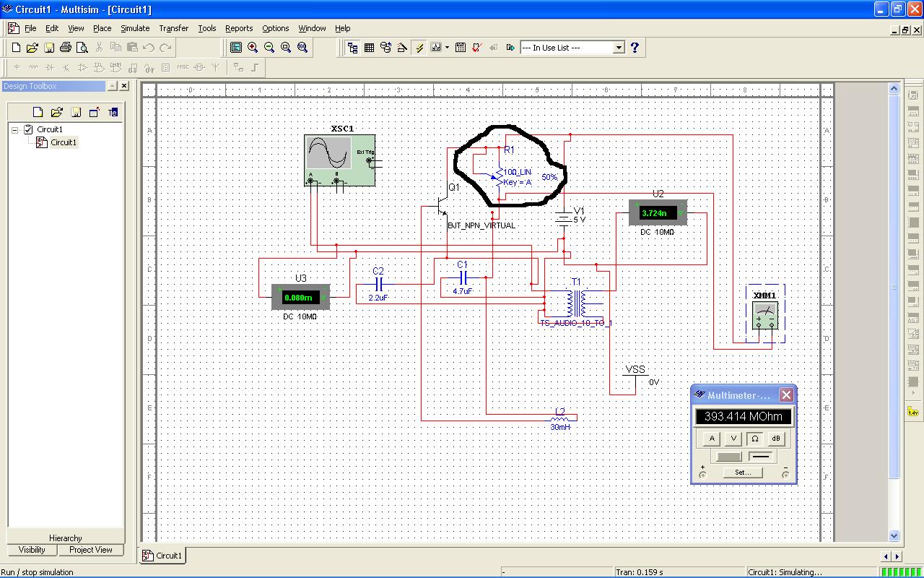Screen dimensions: 924x578
Task: Select AC signal mode on Multimeter
Action: point(728,457)
